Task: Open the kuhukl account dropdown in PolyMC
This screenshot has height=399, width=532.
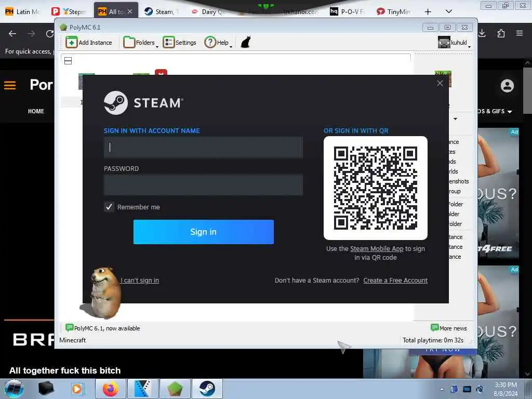Action: tap(454, 43)
